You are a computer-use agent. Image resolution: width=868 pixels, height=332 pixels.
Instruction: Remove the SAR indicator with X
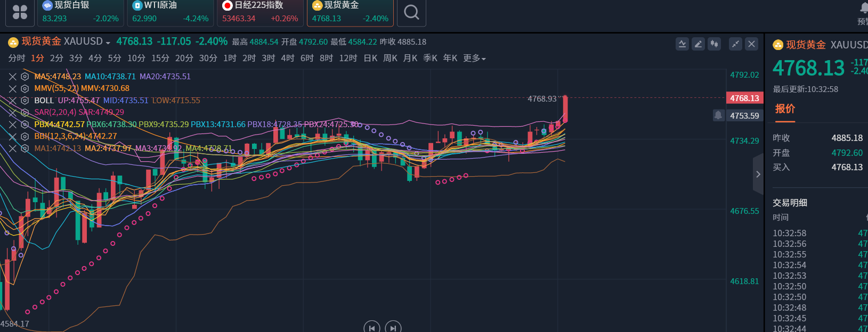(13, 112)
